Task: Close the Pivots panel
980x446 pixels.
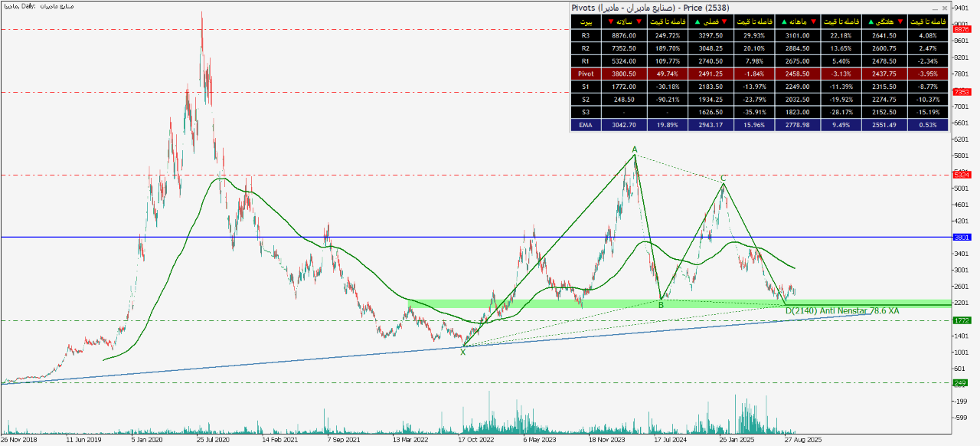Action: pyautogui.click(x=944, y=8)
